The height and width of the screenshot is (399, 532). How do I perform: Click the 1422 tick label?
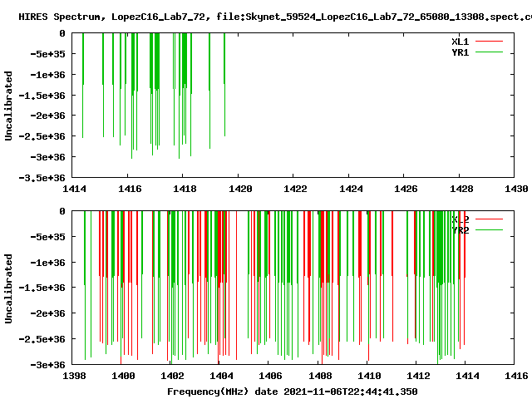(x=295, y=189)
